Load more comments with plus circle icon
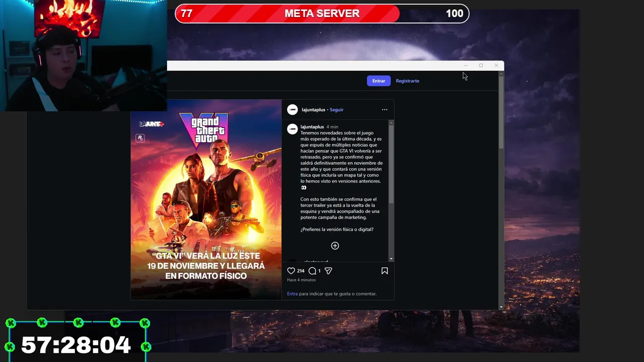 [335, 245]
